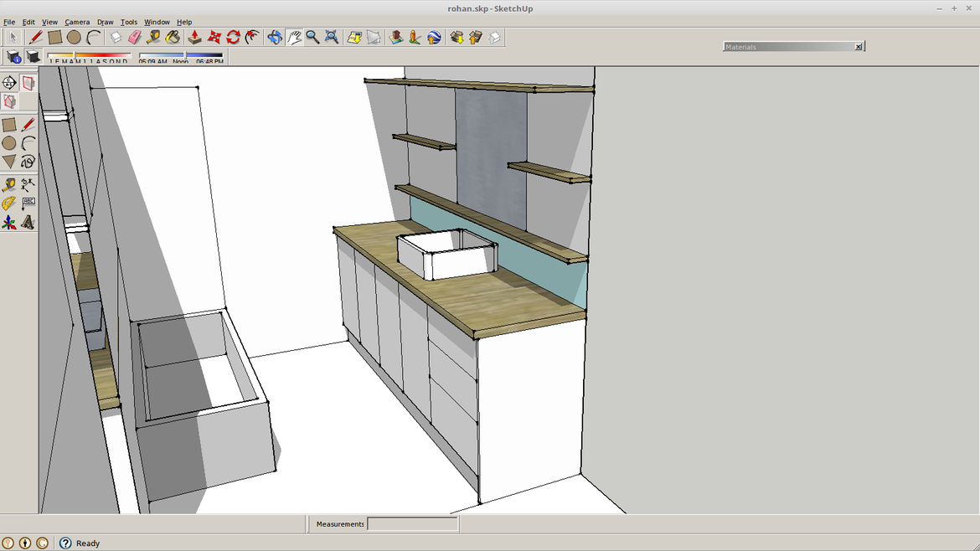This screenshot has width=980, height=551.
Task: Select the pink Eraser tool
Action: pos(134,37)
